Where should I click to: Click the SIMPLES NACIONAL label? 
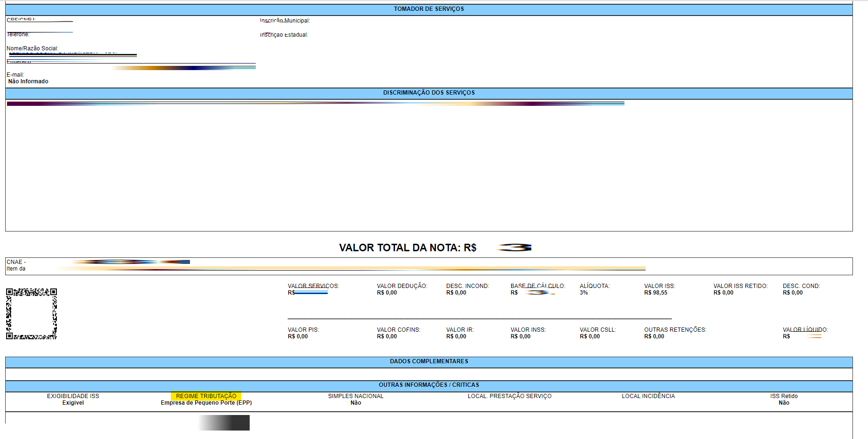click(x=355, y=396)
